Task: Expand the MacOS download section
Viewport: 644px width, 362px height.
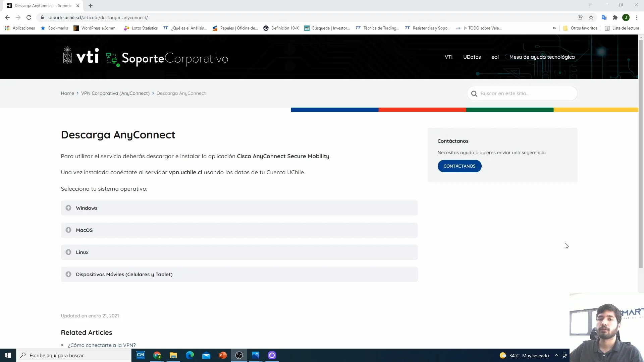Action: click(84, 230)
